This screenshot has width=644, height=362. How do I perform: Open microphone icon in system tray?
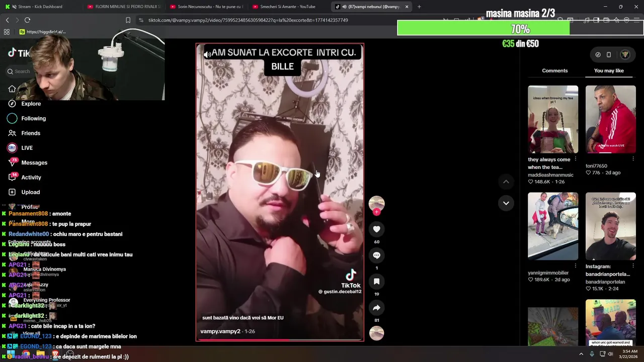pyautogui.click(x=592, y=354)
